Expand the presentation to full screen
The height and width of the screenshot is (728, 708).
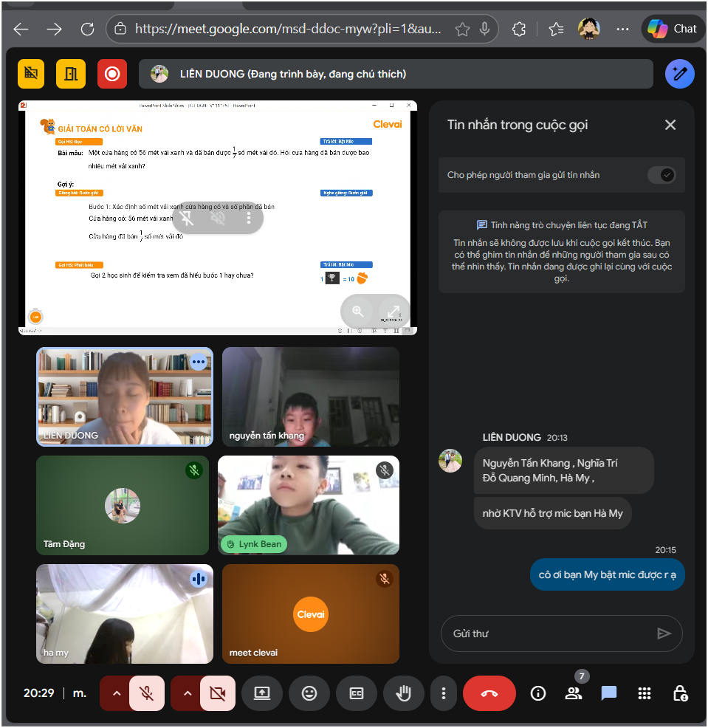[x=393, y=312]
